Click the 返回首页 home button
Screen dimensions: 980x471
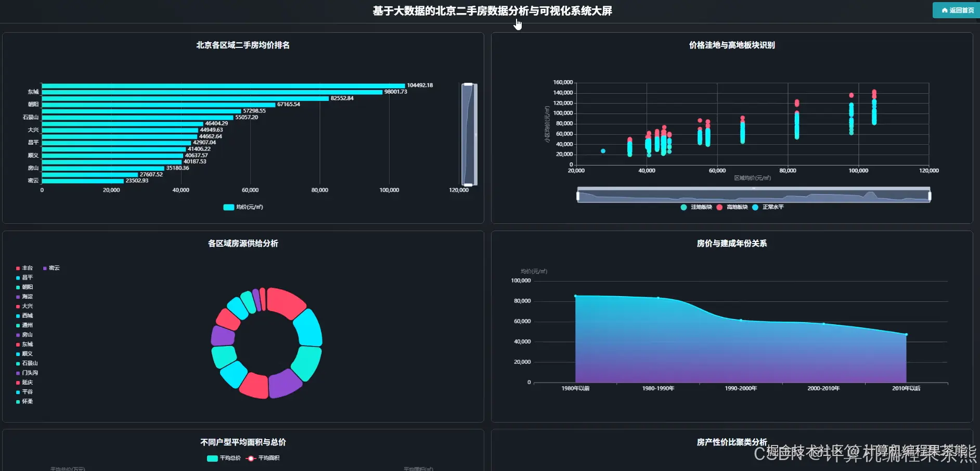point(957,10)
